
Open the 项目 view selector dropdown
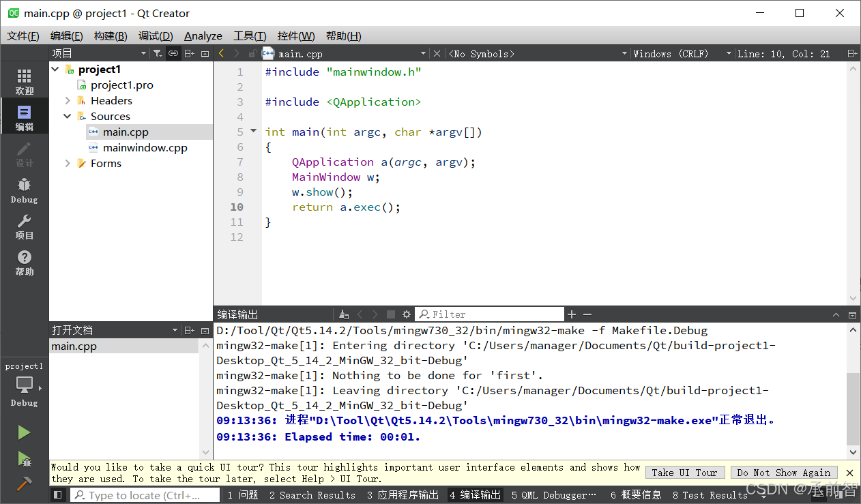(143, 53)
